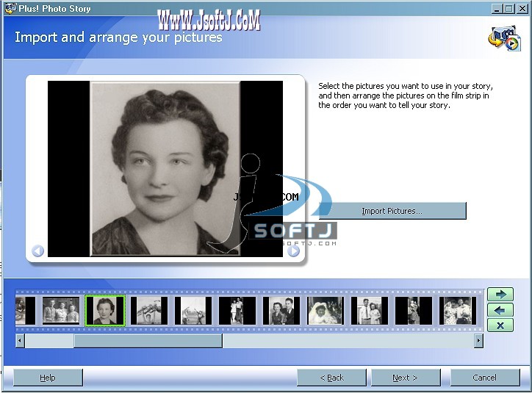
Task: Cancel the Photo Story wizard
Action: (485, 378)
